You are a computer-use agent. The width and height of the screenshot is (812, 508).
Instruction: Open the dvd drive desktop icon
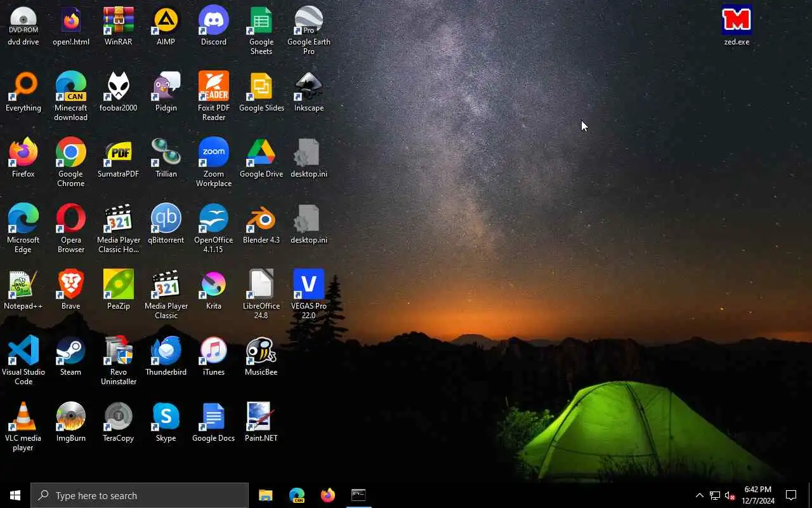pos(23,26)
